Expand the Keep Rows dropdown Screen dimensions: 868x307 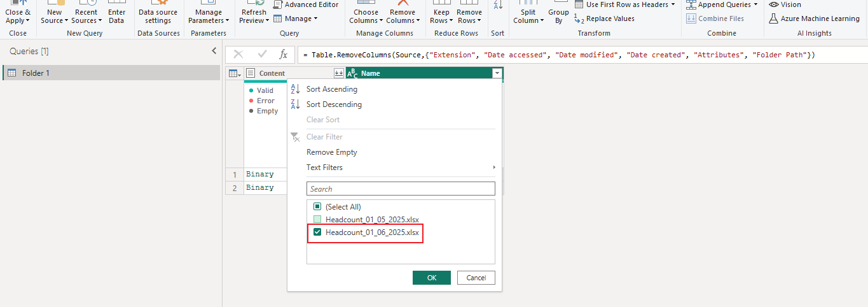[x=451, y=21]
